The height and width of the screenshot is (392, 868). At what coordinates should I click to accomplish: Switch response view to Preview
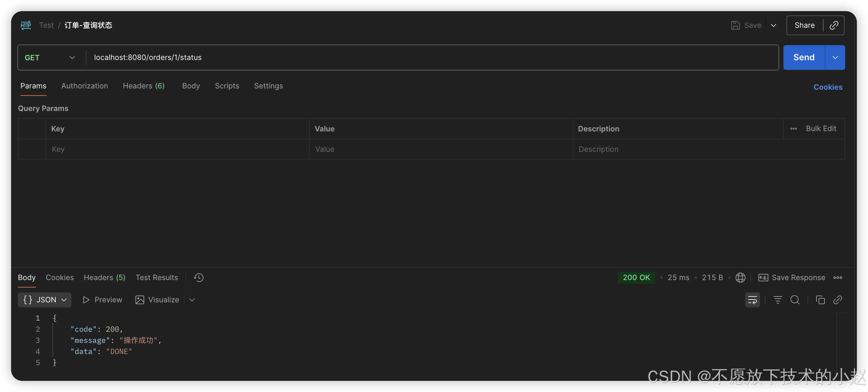102,300
